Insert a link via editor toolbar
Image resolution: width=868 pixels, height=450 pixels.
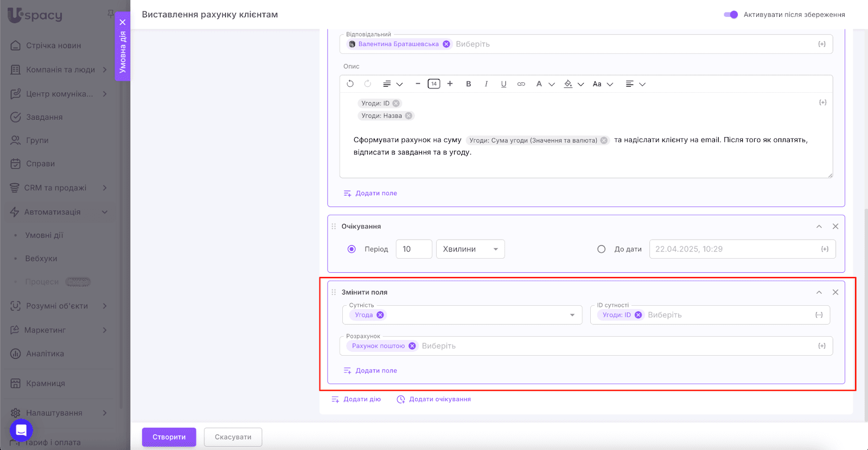pos(521,84)
